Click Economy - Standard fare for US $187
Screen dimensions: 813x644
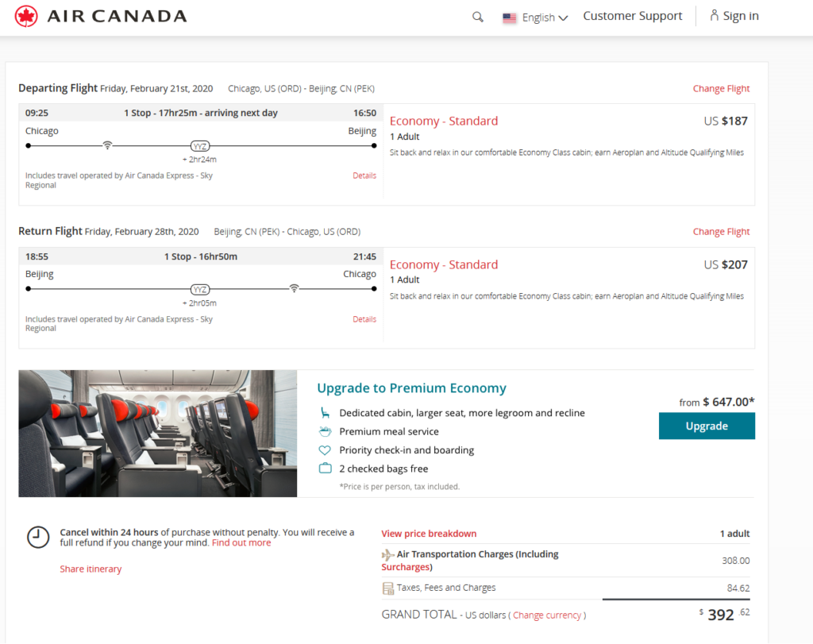pyautogui.click(x=444, y=121)
